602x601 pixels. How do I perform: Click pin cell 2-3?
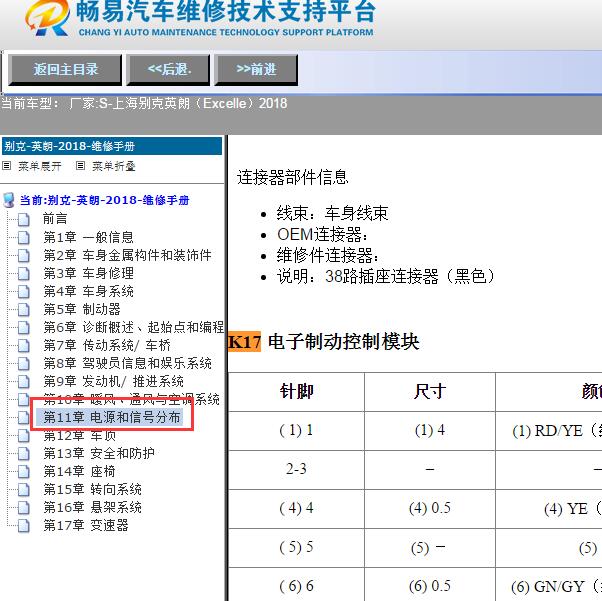[296, 469]
